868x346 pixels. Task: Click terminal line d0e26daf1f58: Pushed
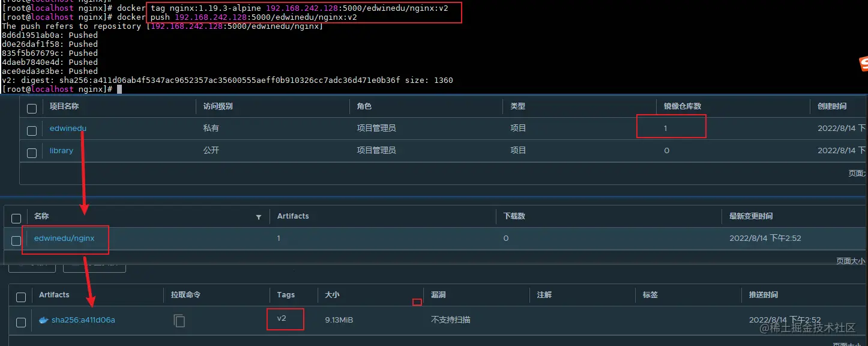[50, 44]
